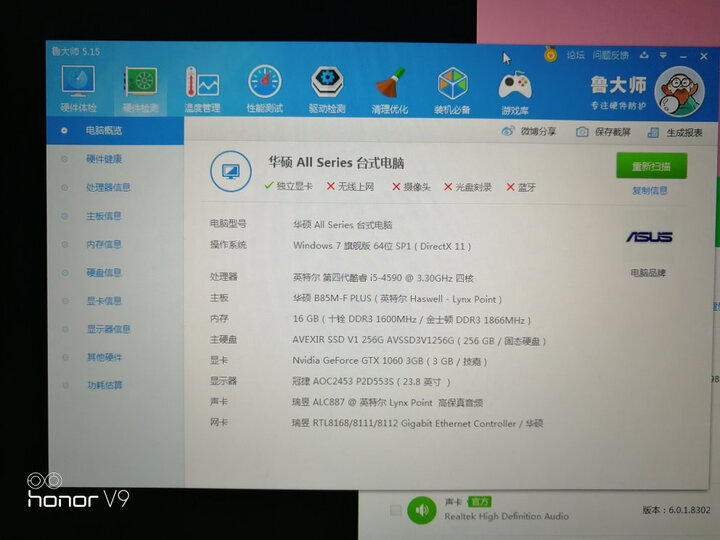The image size is (720, 540).
Task: Close the 鲁大师 window
Action: tap(704, 56)
